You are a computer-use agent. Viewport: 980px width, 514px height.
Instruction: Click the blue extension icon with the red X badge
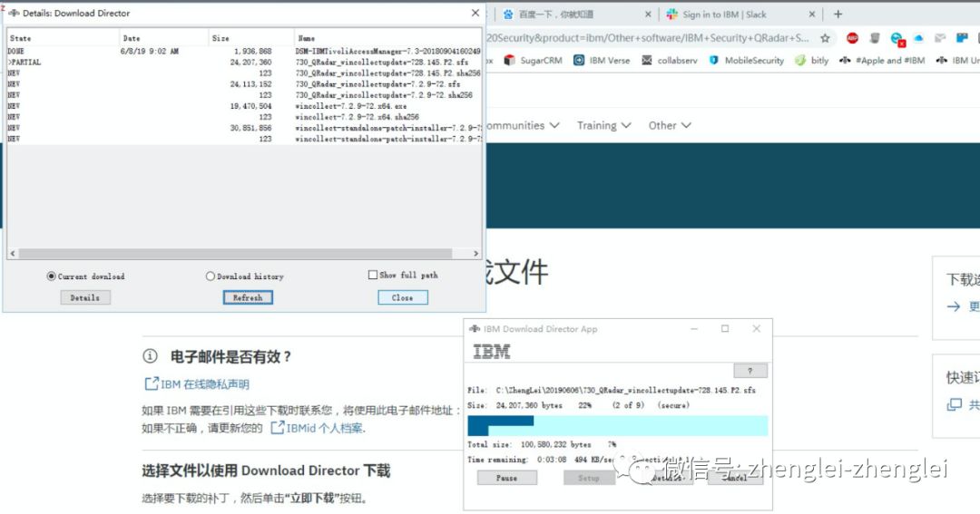tap(897, 39)
